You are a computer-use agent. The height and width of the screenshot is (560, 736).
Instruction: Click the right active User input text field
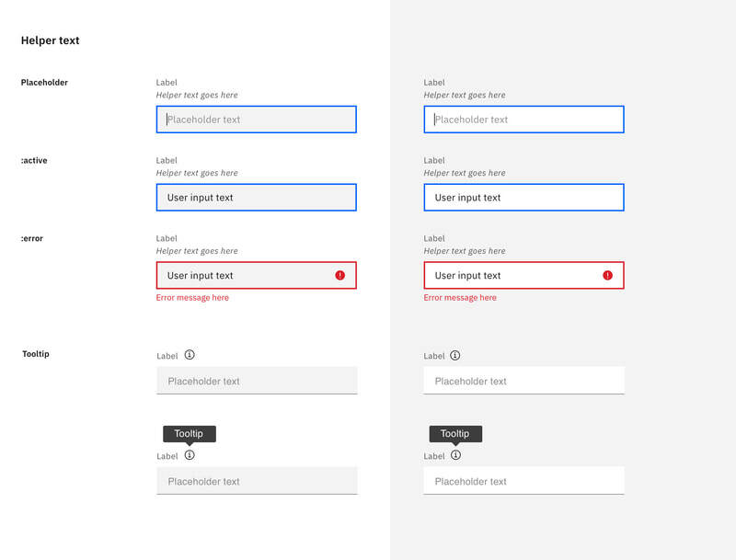point(523,198)
